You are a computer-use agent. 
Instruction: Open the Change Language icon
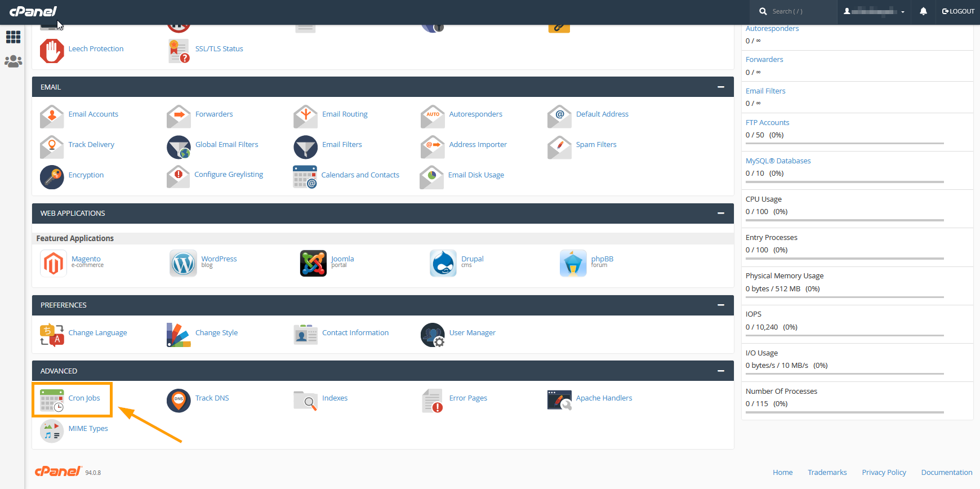52,335
